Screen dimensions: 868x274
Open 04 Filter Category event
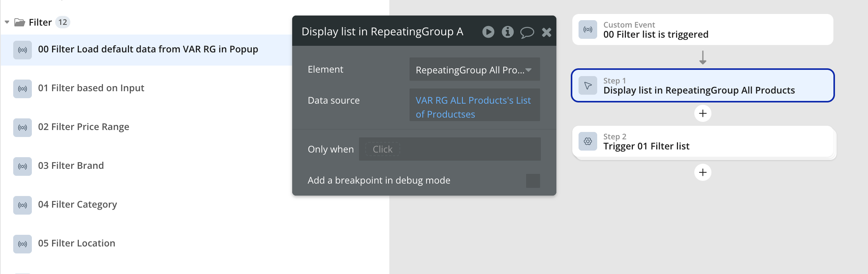pos(77,205)
